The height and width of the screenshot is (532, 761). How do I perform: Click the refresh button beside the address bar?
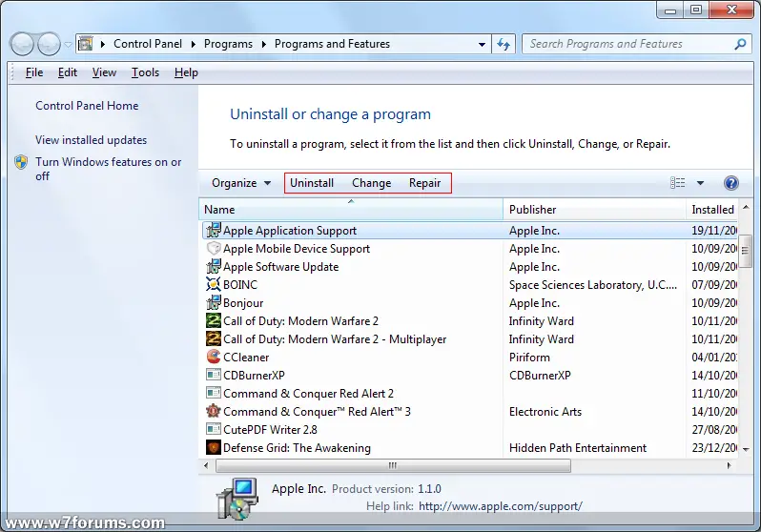tap(504, 44)
